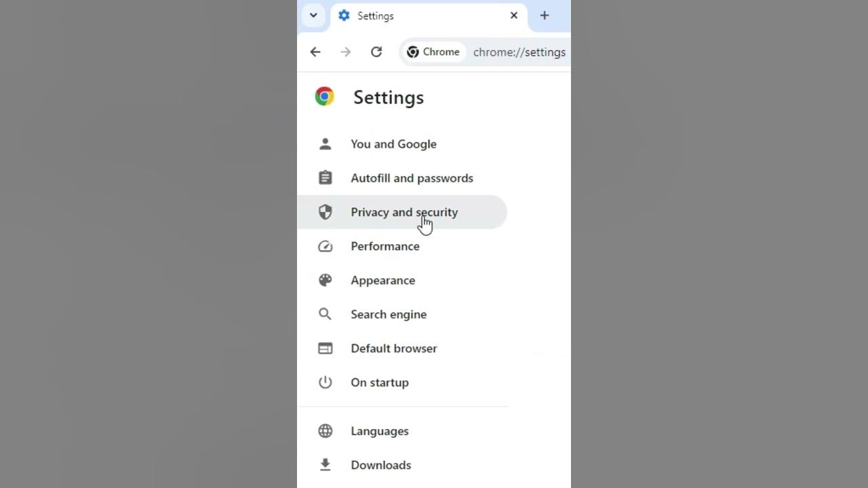Image resolution: width=868 pixels, height=488 pixels.
Task: Click the clipboard icon for Autofill and passwords
Action: point(325,178)
